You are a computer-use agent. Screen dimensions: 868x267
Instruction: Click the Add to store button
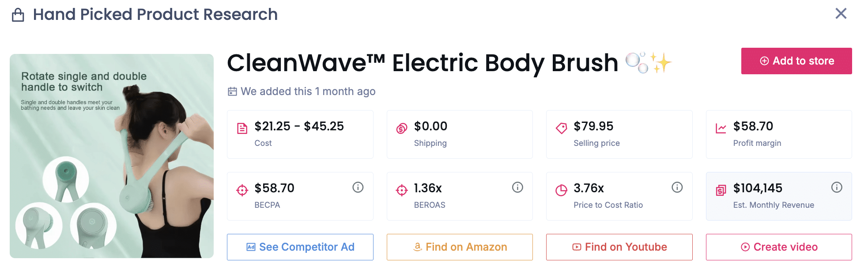(796, 61)
